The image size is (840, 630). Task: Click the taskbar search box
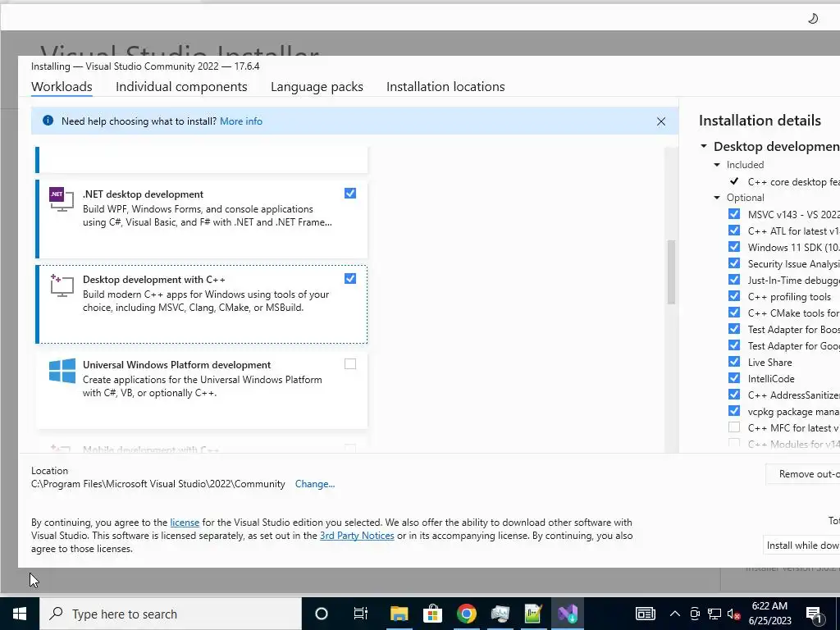pyautogui.click(x=171, y=614)
